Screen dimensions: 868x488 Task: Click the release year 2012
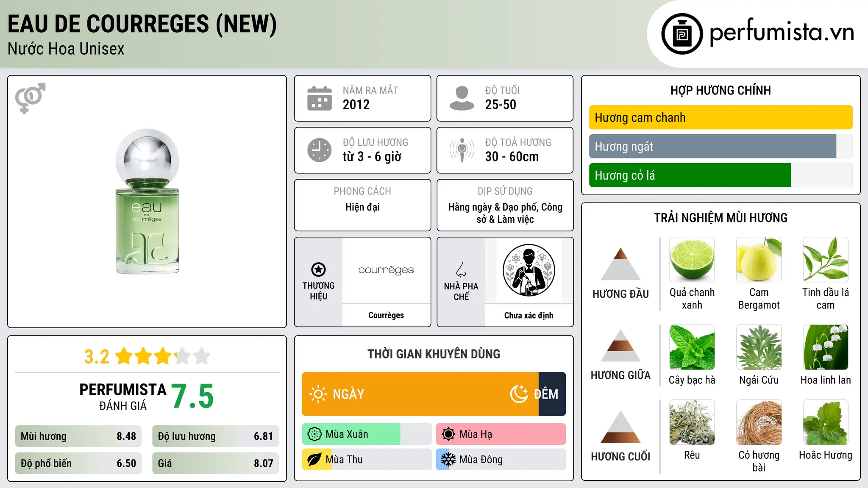[x=356, y=105]
